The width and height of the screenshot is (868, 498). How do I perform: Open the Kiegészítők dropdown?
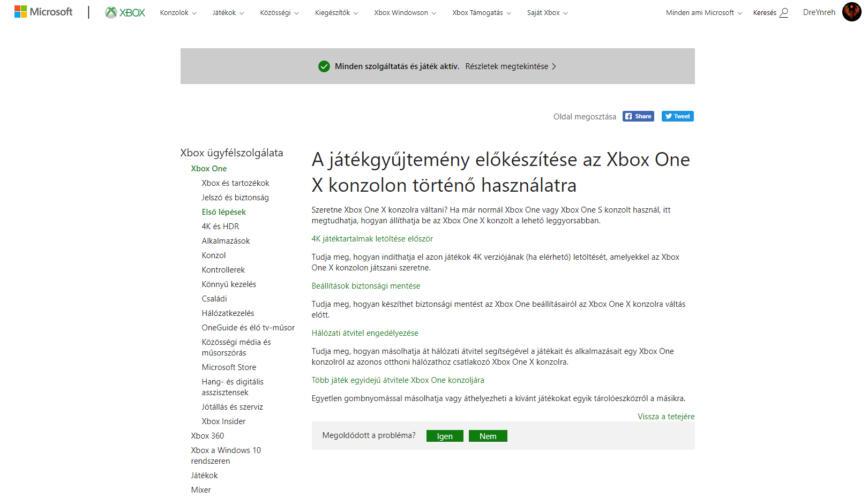pyautogui.click(x=336, y=13)
